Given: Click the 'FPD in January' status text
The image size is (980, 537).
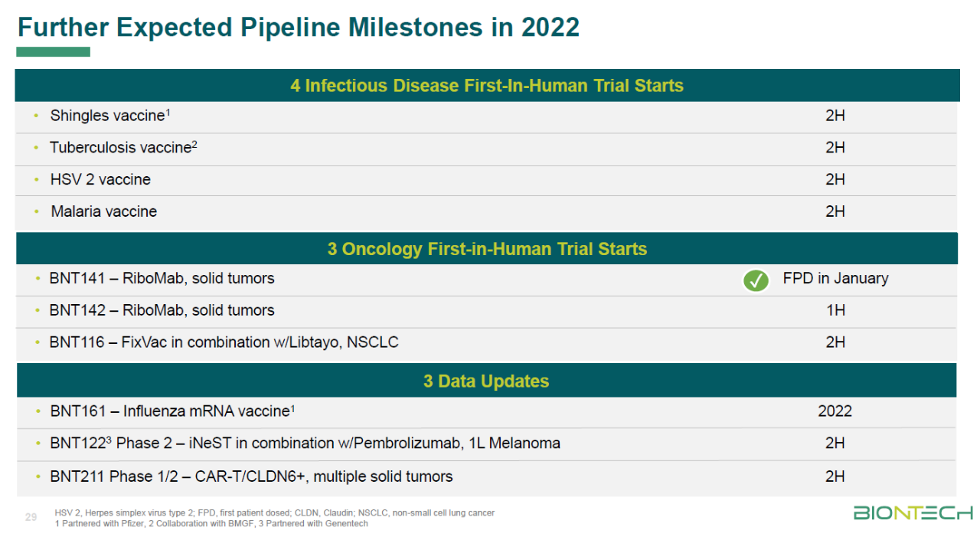Looking at the screenshot, I should (835, 279).
